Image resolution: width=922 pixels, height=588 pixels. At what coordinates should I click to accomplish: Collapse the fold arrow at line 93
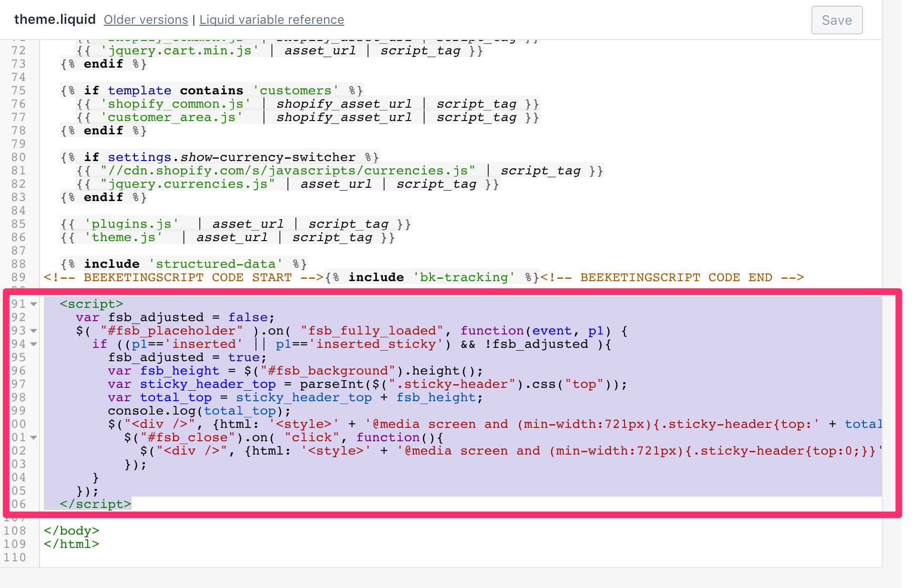(x=34, y=331)
